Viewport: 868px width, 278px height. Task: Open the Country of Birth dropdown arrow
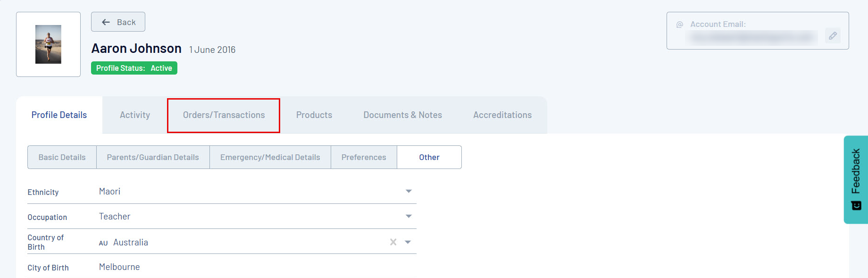point(408,242)
